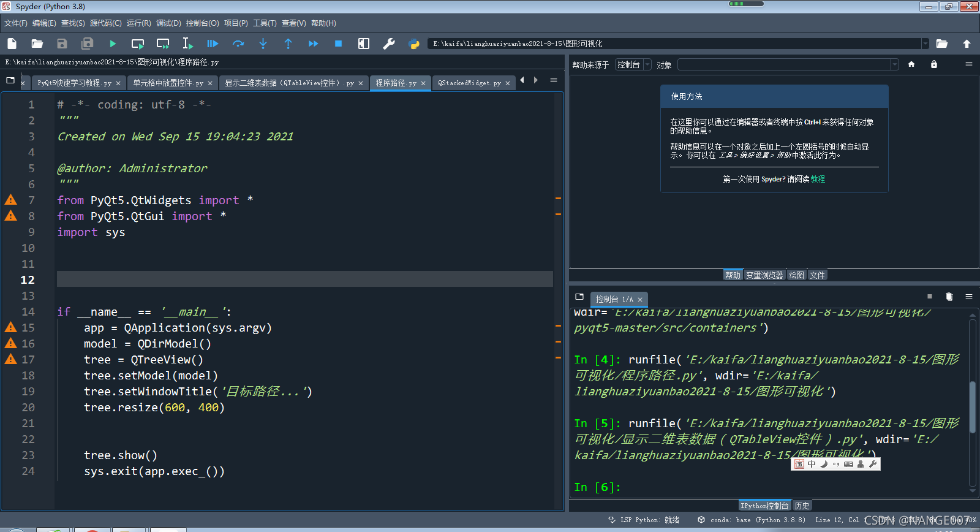Screen dimensions: 980x532
Task: Open the 工具(T) menu
Action: click(x=265, y=23)
